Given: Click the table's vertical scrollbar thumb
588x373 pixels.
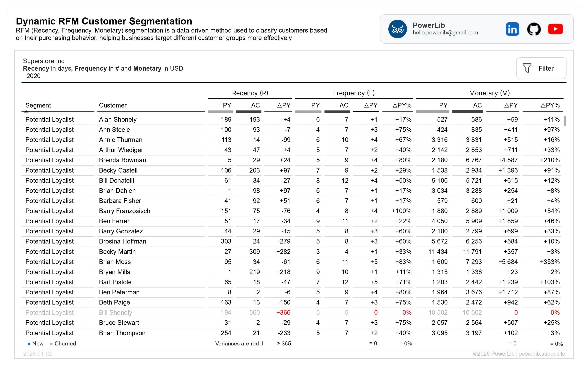Looking at the screenshot, I should [x=565, y=121].
